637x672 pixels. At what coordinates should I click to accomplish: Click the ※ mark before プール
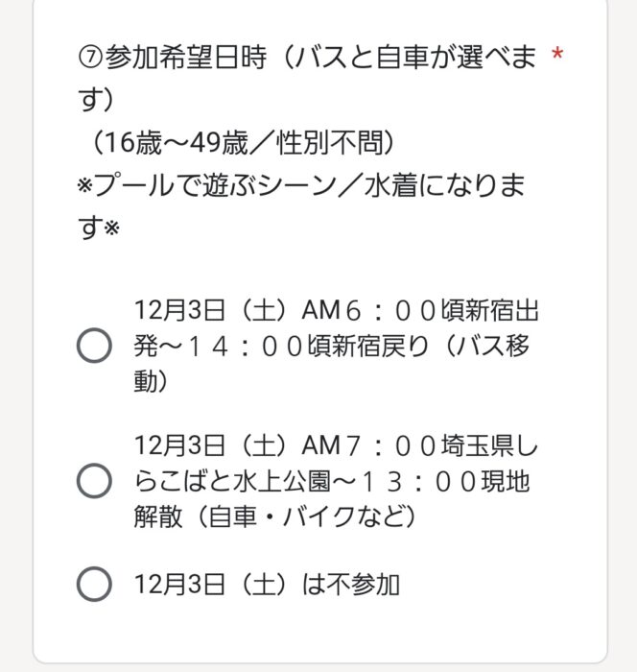(85, 187)
